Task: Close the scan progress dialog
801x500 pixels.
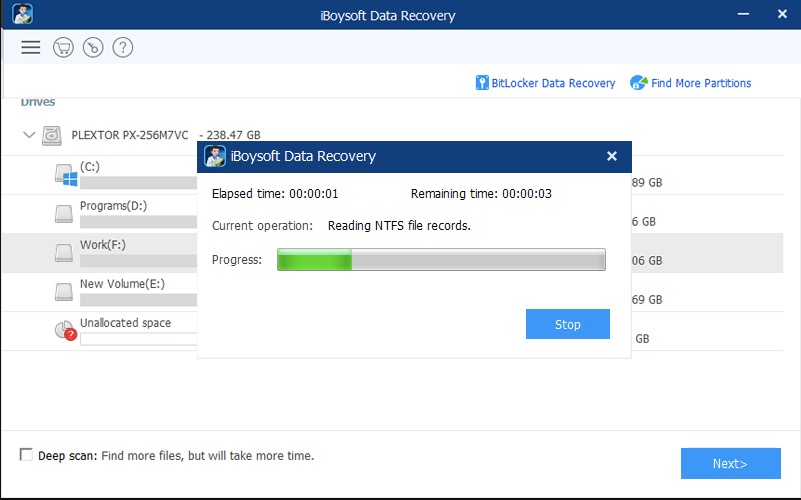Action: (x=612, y=156)
